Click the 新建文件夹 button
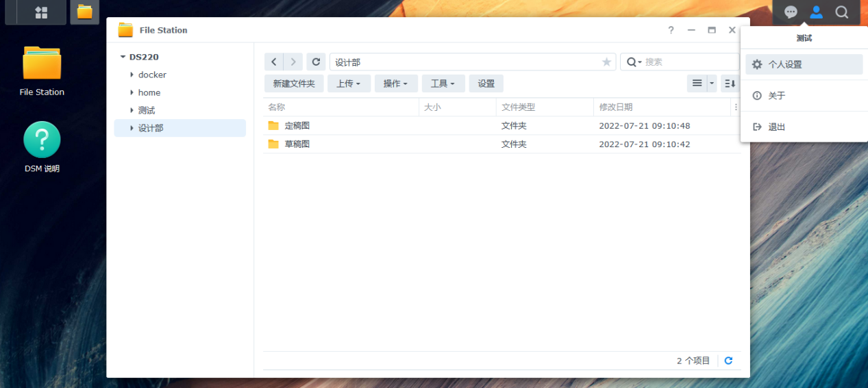The width and height of the screenshot is (868, 388). tap(294, 83)
